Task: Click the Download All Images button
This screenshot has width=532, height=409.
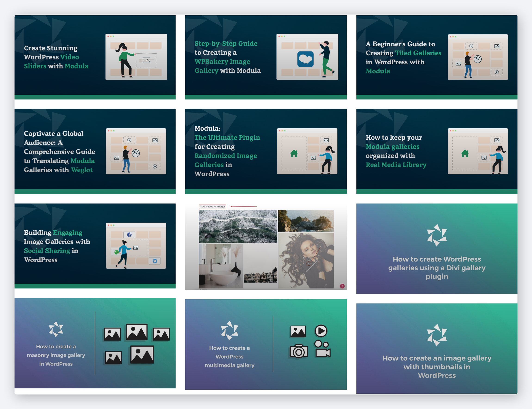Action: pyautogui.click(x=213, y=206)
